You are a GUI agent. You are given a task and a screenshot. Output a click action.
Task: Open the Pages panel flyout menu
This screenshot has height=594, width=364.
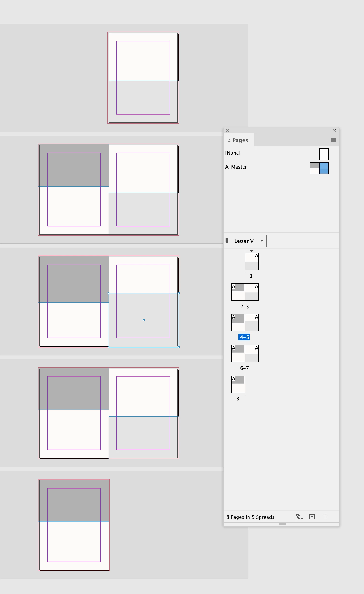[x=334, y=140]
